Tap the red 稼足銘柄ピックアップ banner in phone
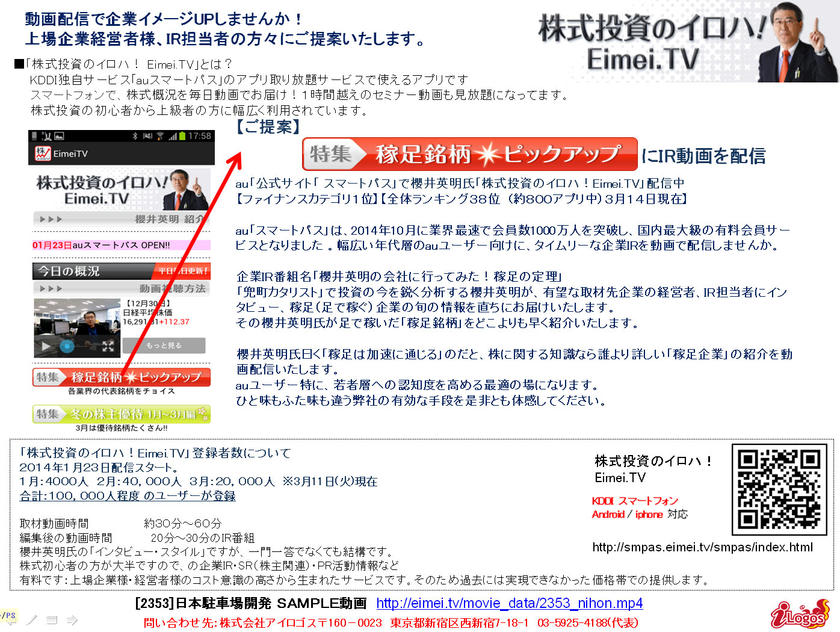The width and height of the screenshot is (840, 632). (x=122, y=377)
